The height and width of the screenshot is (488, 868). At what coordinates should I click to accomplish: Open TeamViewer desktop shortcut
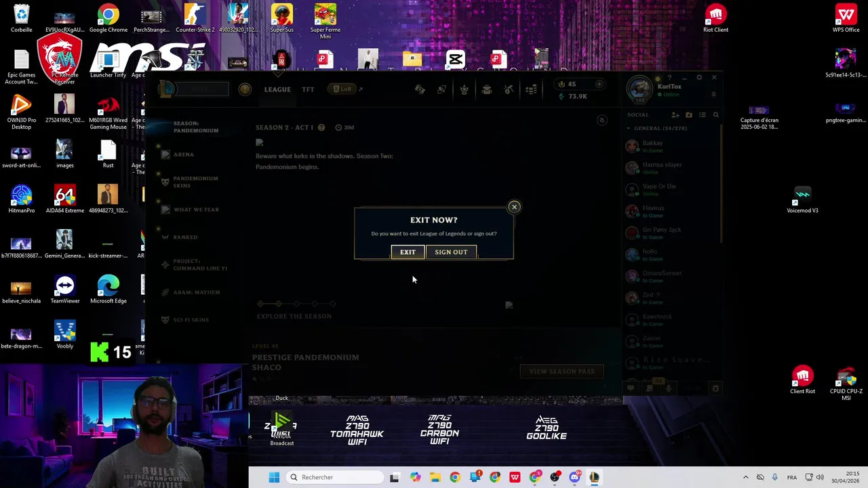pos(64,290)
